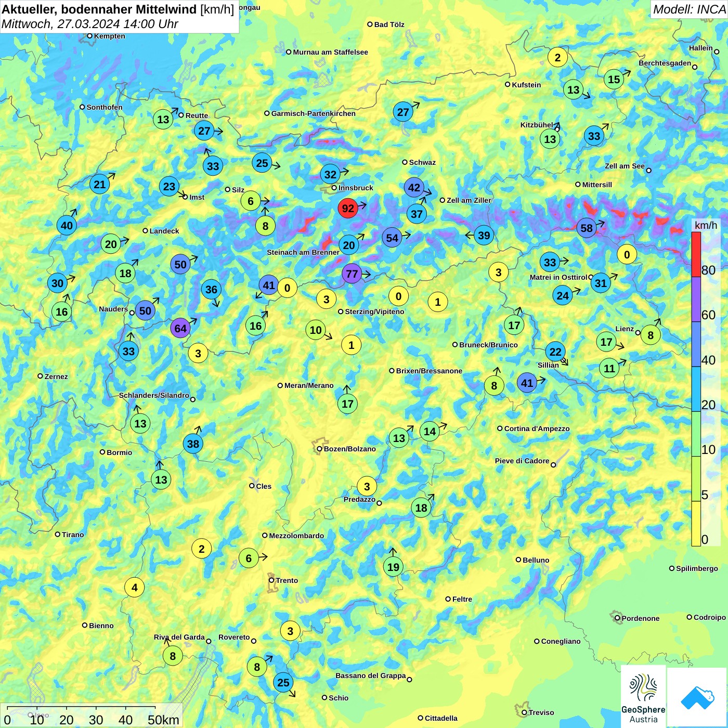Click the Innsbruck city label
This screenshot has height=728, width=728.
[x=356, y=188]
